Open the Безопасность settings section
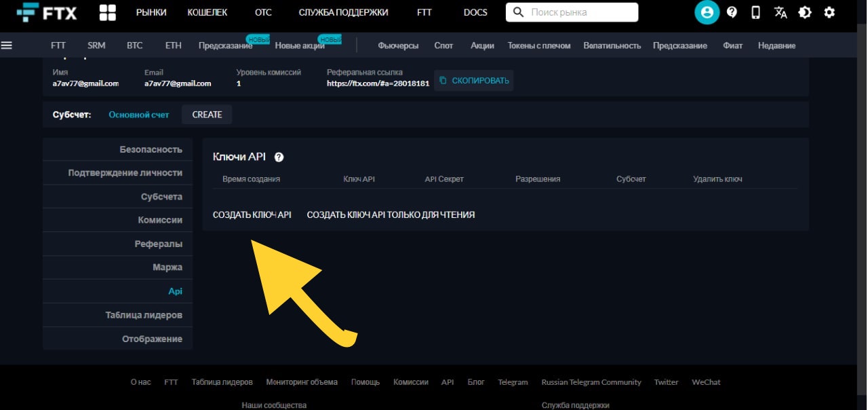Screen dimensions: 868x410 (x=151, y=149)
